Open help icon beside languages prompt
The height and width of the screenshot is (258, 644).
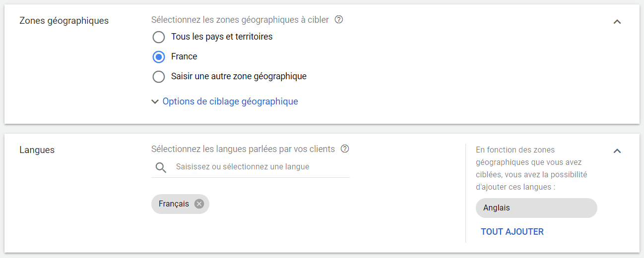pyautogui.click(x=345, y=149)
